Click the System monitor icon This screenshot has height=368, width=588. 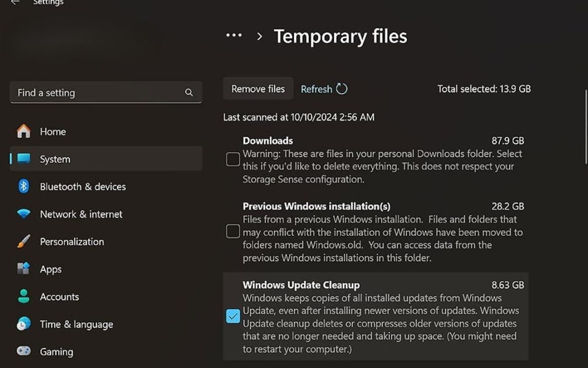[23, 159]
